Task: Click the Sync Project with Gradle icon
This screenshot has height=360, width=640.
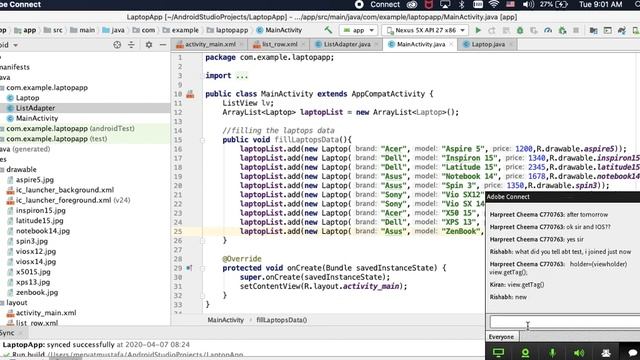Action: [x=622, y=30]
